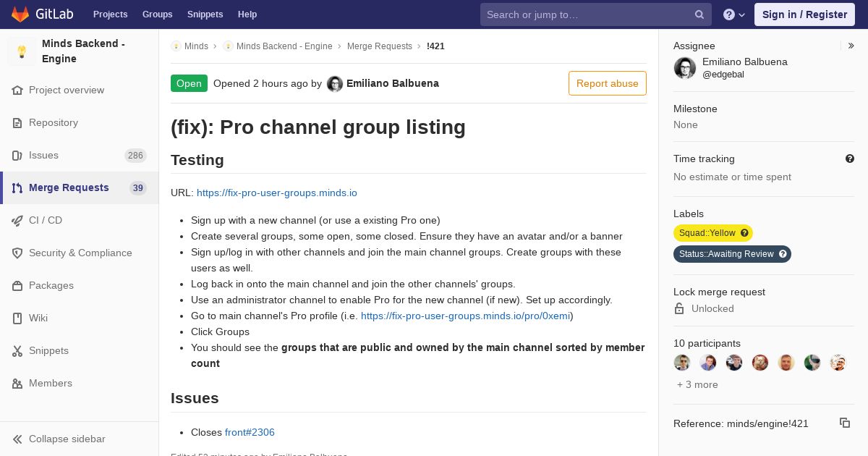The height and width of the screenshot is (456, 868).
Task: Show the + 3 more participants
Action: [697, 384]
